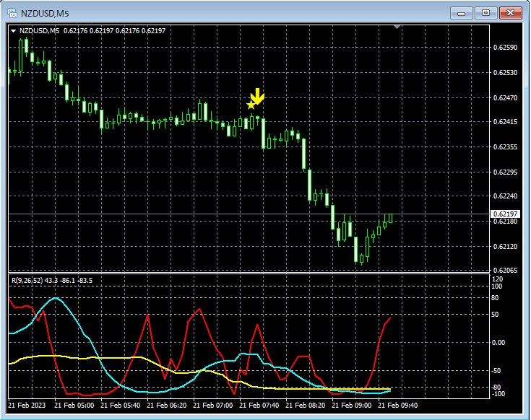Click price scale value 0.62240

(x=505, y=196)
